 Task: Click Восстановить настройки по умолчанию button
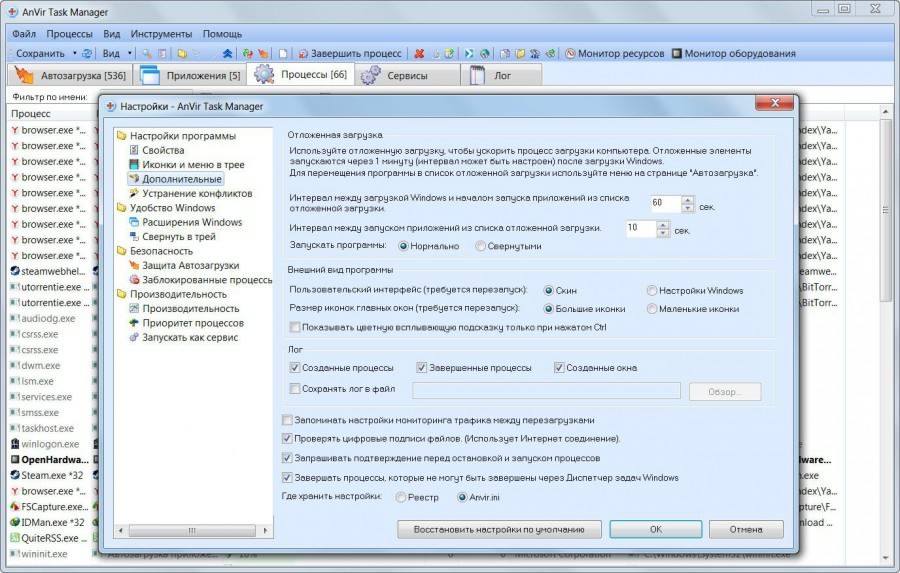pyautogui.click(x=499, y=529)
